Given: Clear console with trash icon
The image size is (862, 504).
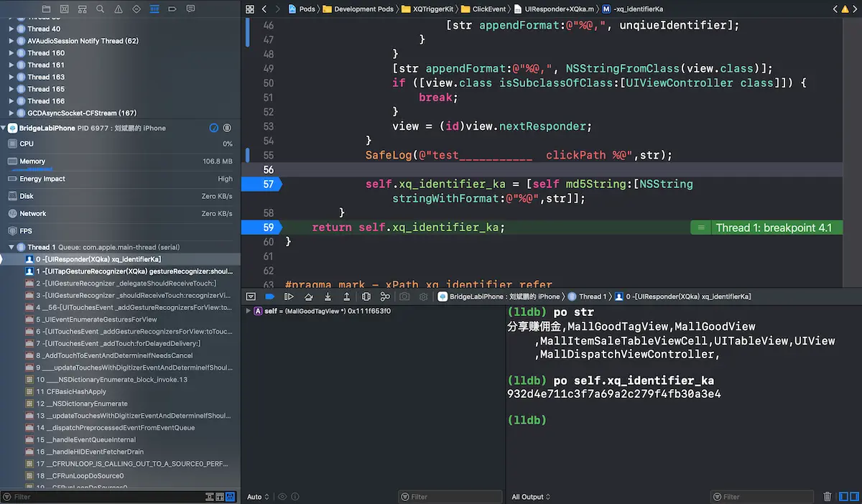Looking at the screenshot, I should point(828,497).
